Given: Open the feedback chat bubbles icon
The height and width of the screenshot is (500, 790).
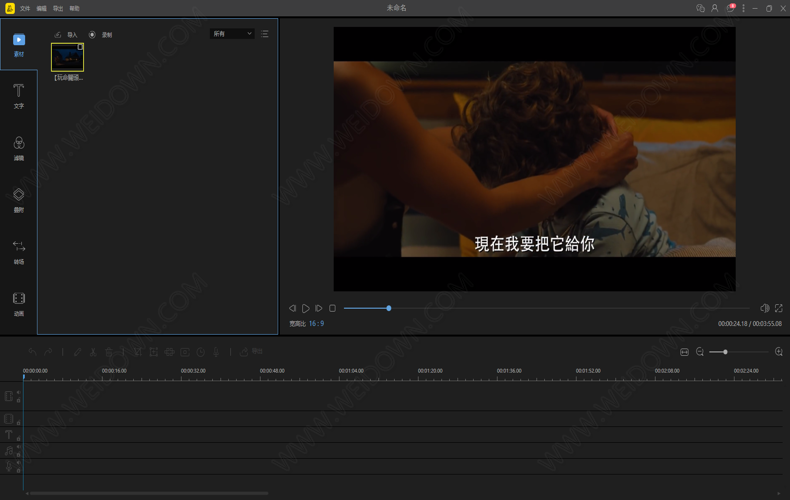Looking at the screenshot, I should click(700, 8).
